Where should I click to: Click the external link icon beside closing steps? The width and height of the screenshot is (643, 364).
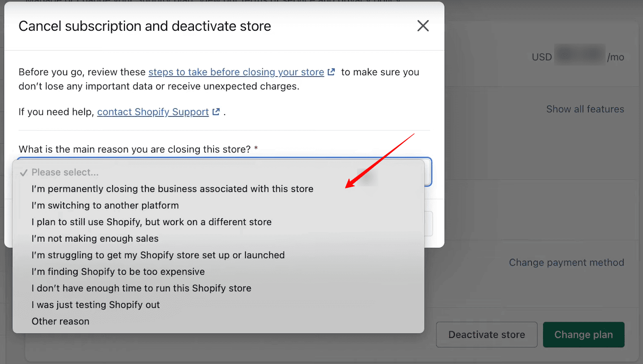pyautogui.click(x=331, y=71)
